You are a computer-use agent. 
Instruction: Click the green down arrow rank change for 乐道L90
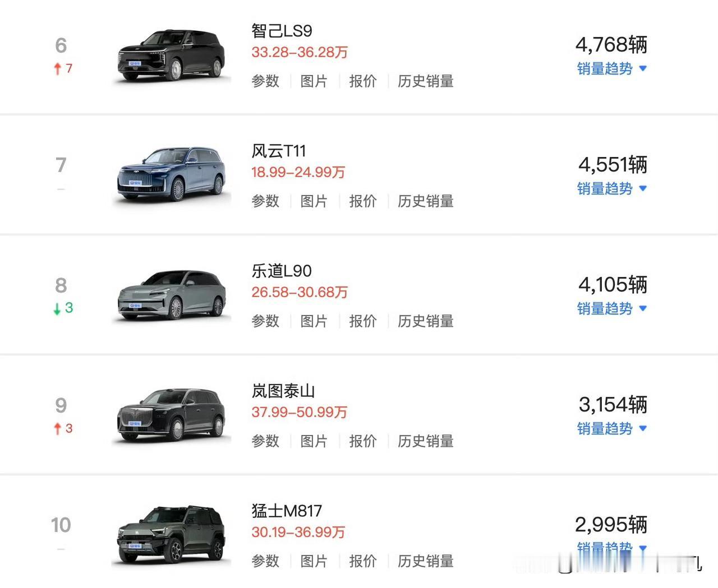[x=63, y=308]
